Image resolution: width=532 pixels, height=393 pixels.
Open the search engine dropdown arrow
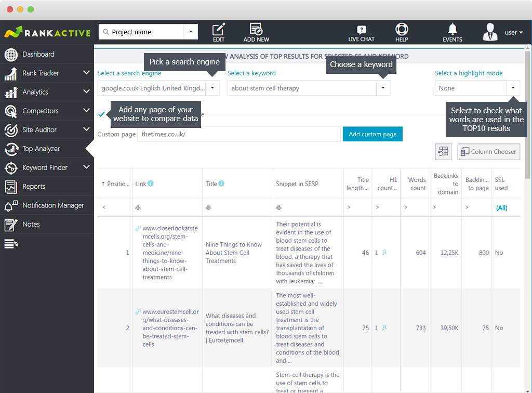(x=212, y=88)
